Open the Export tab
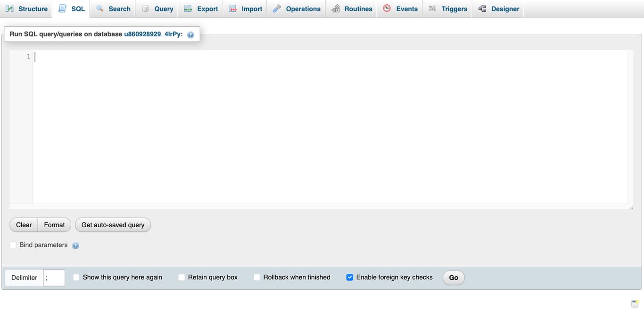This screenshot has height=311, width=644. point(200,8)
